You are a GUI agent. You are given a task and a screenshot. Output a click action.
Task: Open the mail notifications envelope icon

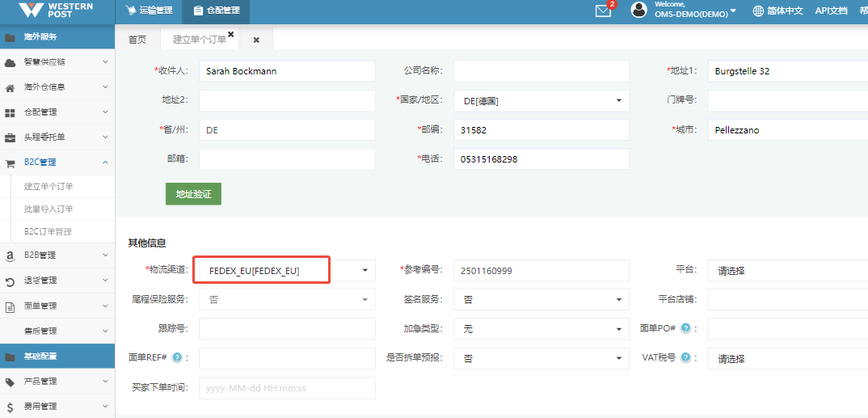click(x=603, y=11)
